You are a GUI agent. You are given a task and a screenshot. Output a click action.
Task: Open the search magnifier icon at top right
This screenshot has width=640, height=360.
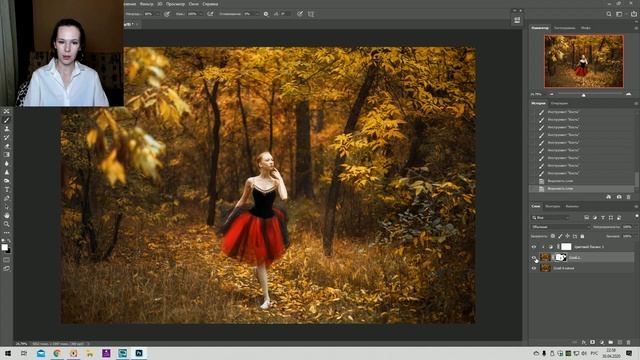[609, 14]
